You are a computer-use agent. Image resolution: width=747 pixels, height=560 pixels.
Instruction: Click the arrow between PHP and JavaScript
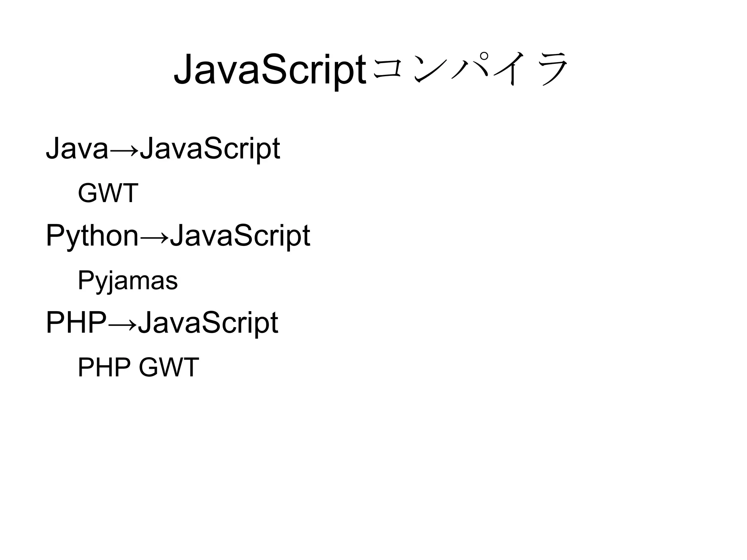122,324
